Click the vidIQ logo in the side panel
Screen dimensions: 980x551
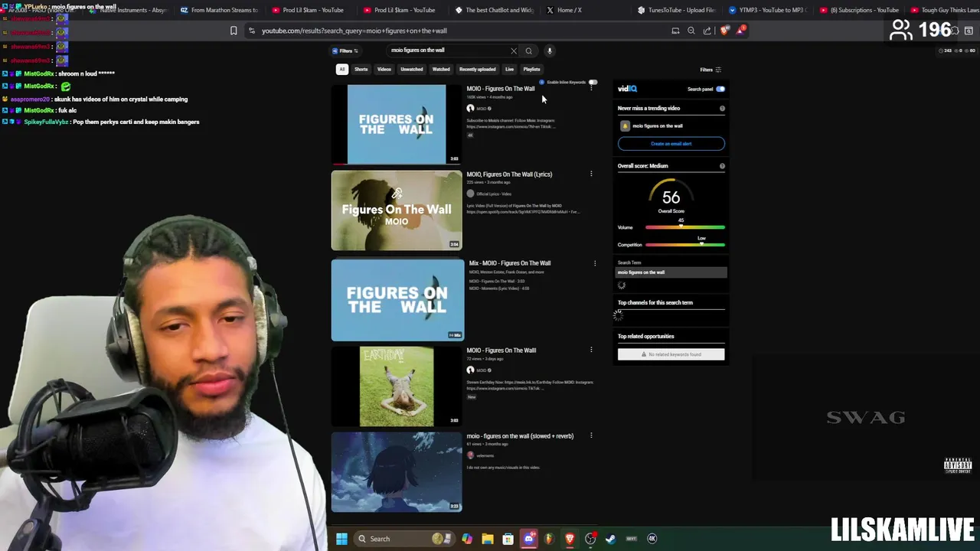[x=627, y=89]
